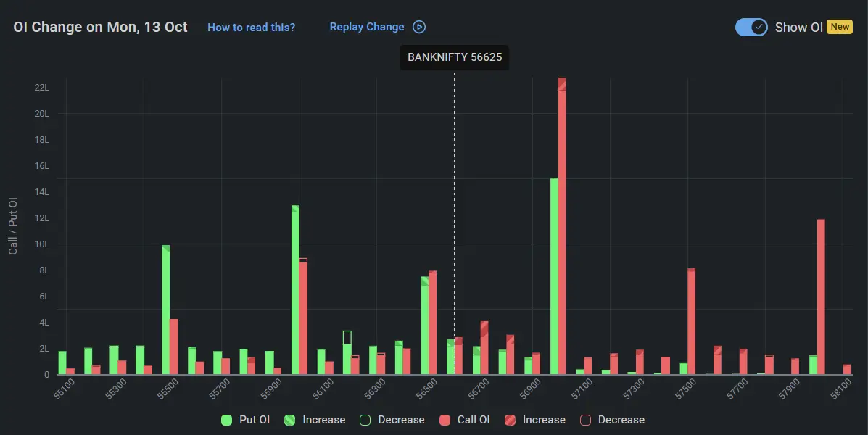This screenshot has width=868, height=435.
Task: Click the BANKNIFTY 56625 price label
Action: coord(455,57)
